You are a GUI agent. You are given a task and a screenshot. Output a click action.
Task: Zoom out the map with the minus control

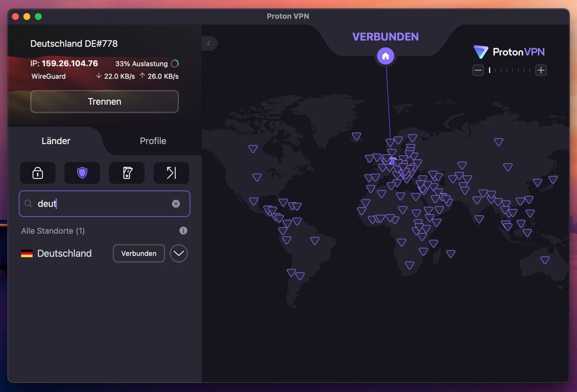pos(478,70)
